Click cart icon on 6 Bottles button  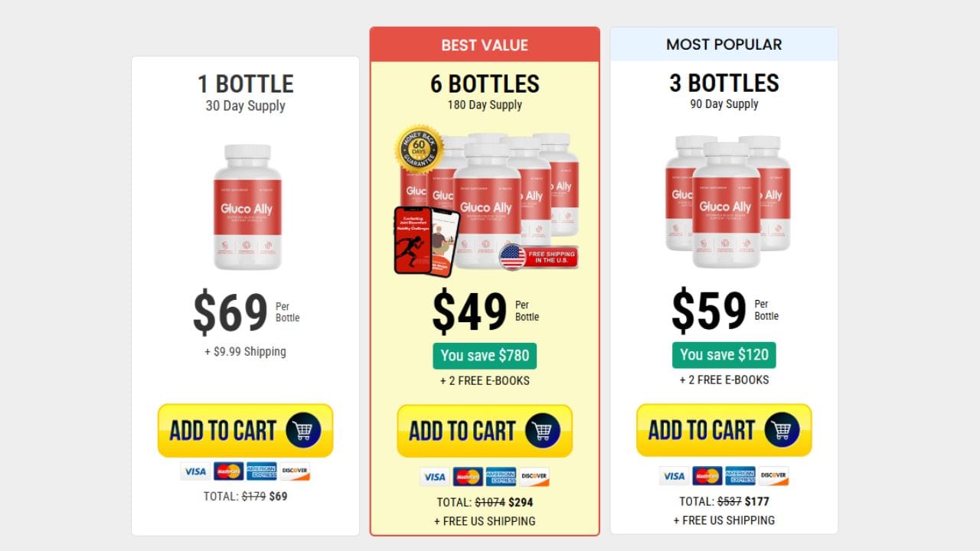[x=543, y=432]
